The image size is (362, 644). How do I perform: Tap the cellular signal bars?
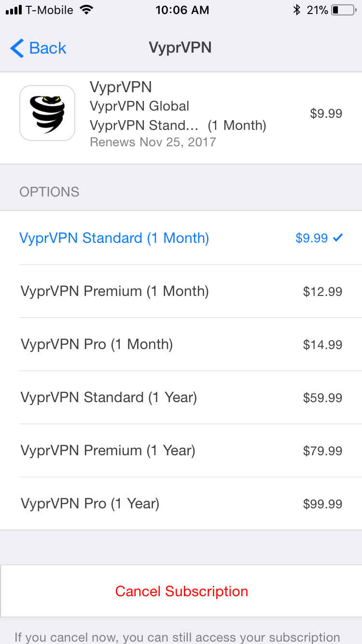pos(14,10)
